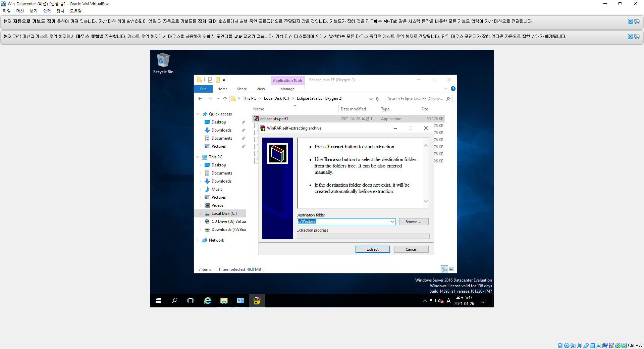Image resolution: width=644 pixels, height=349 pixels.
Task: Launch Internet Explorer from taskbar
Action: tap(208, 301)
